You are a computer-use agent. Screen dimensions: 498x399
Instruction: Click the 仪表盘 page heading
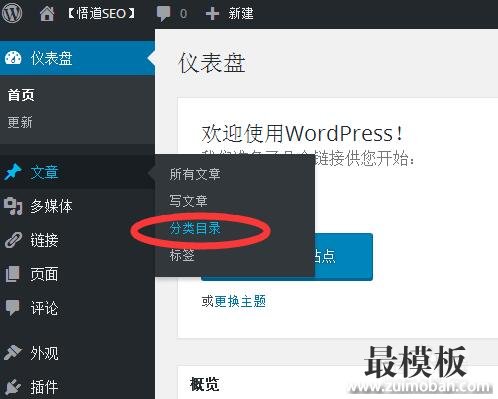[212, 63]
